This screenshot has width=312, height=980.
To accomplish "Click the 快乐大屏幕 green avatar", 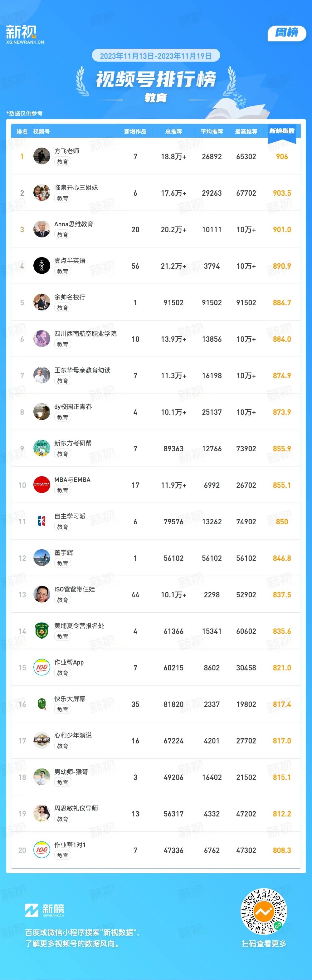I will [42, 704].
